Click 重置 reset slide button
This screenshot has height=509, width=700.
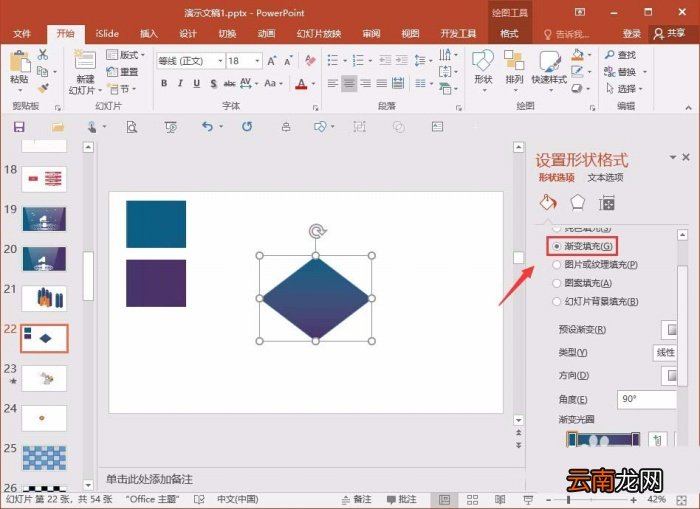(122, 72)
